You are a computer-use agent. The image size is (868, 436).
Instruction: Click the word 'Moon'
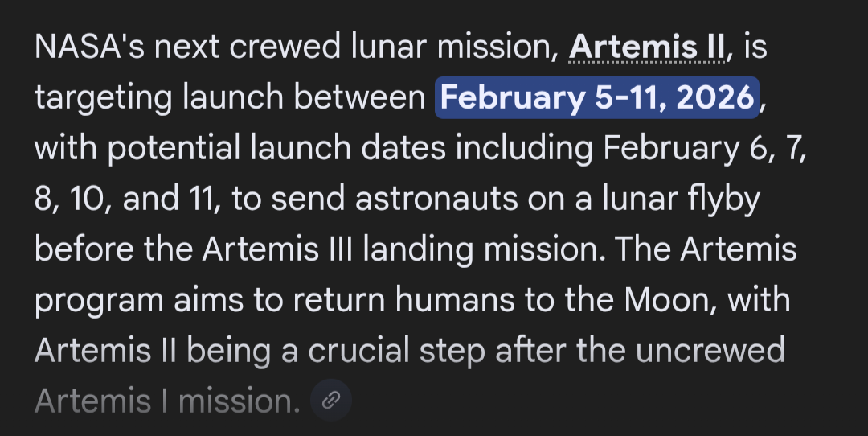(668, 301)
